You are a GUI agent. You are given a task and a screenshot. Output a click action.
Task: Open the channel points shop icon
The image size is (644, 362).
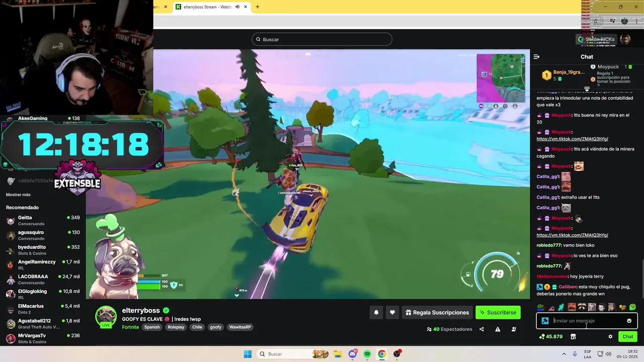pos(573,337)
